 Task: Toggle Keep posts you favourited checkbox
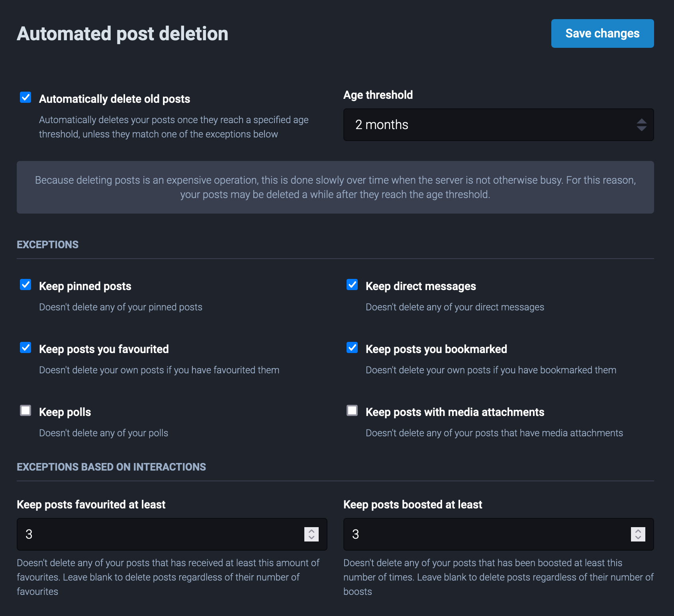(x=25, y=347)
